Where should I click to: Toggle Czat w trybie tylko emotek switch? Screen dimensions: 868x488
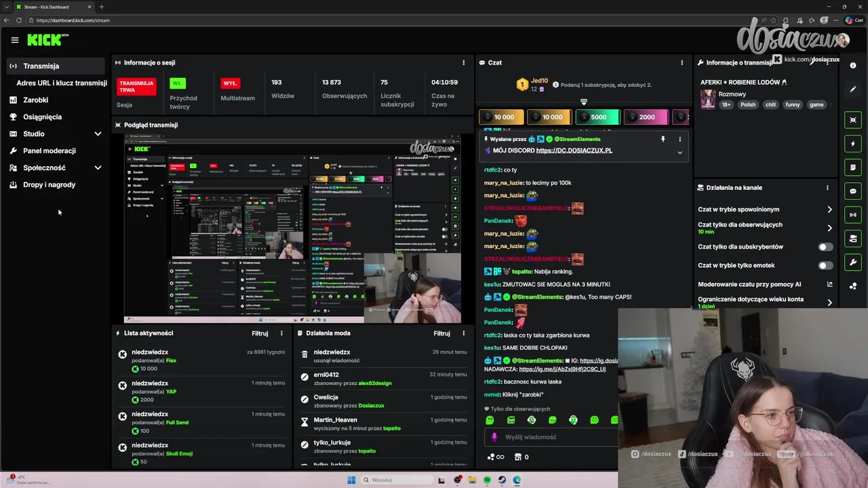pyautogui.click(x=825, y=266)
